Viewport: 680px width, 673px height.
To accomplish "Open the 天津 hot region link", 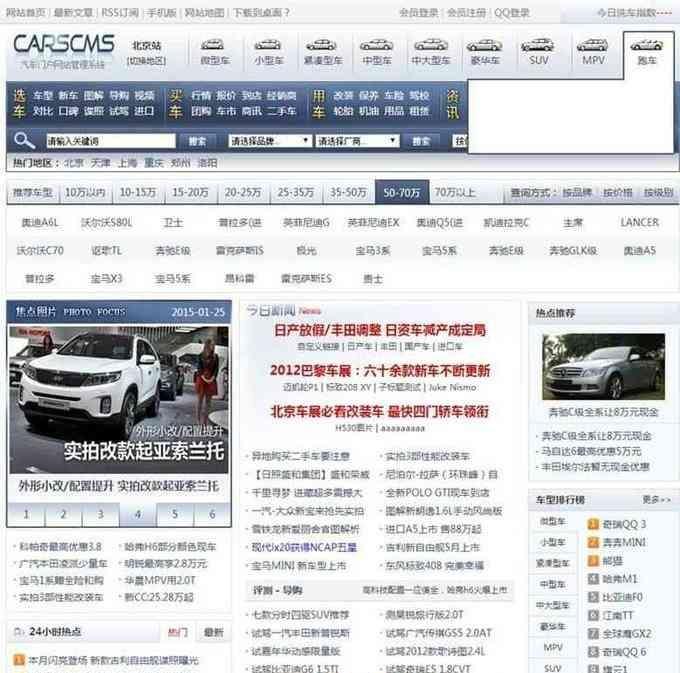I will (101, 163).
